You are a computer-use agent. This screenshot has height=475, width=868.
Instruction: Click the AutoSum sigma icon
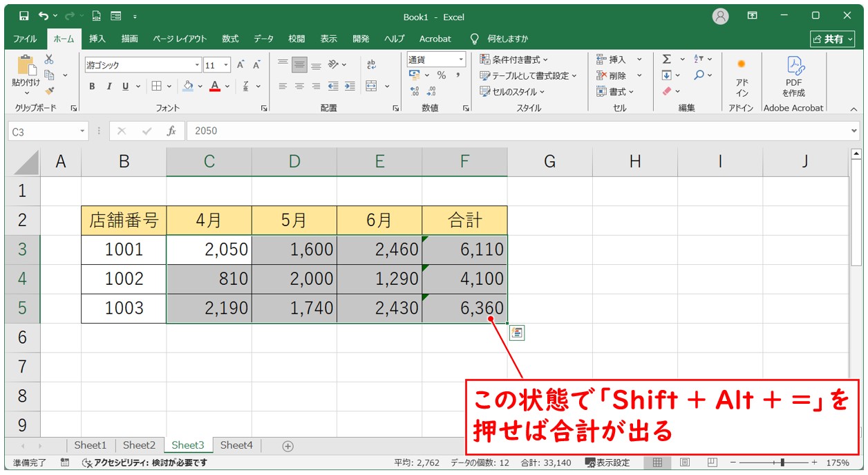(667, 59)
